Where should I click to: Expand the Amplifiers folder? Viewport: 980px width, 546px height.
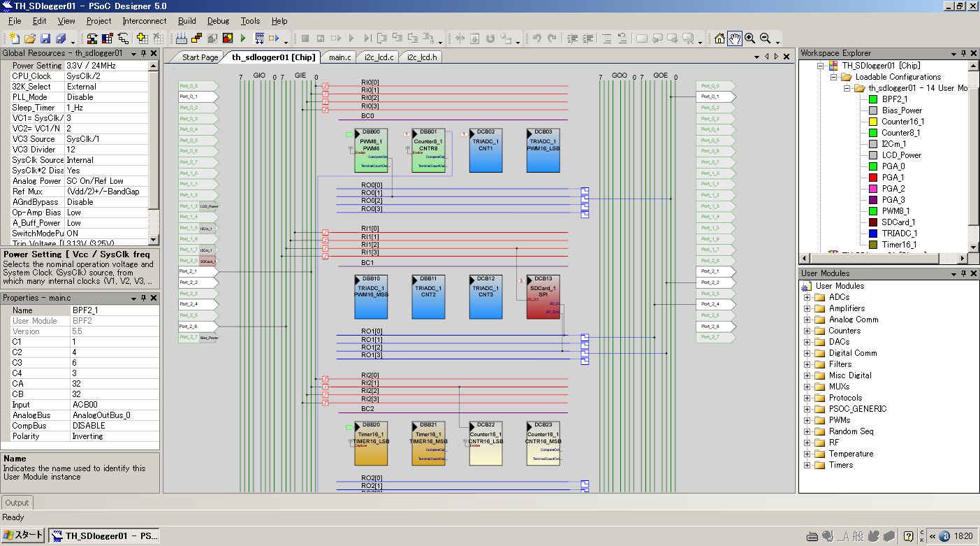point(807,308)
